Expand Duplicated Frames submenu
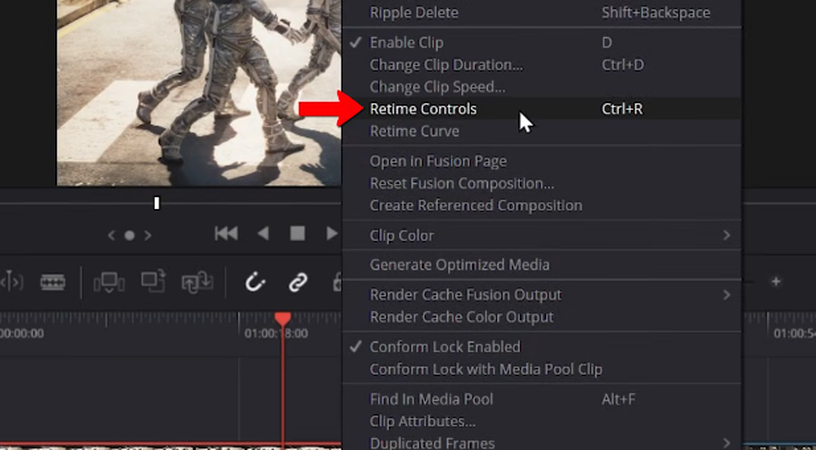The image size is (816, 450). [541, 443]
